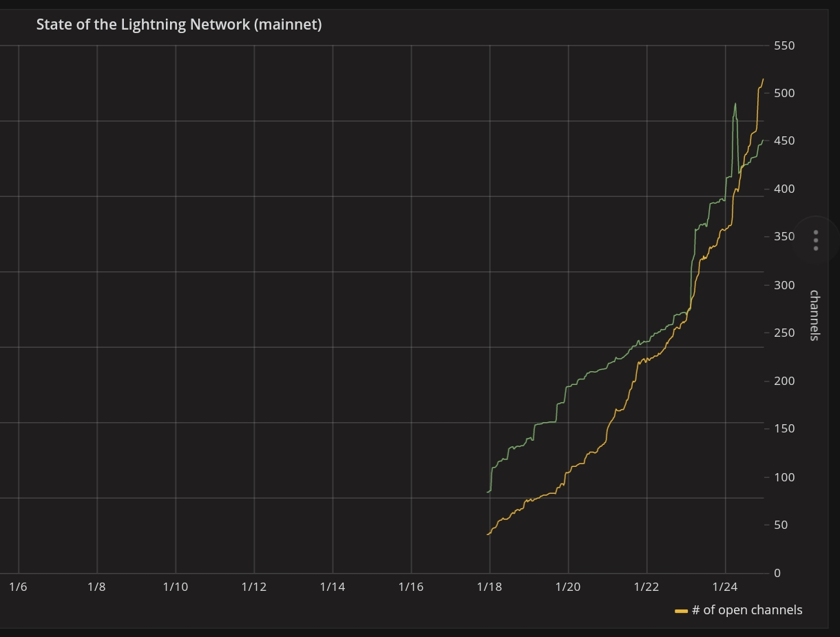Click the 1/18 date label on x-axis

(x=490, y=587)
